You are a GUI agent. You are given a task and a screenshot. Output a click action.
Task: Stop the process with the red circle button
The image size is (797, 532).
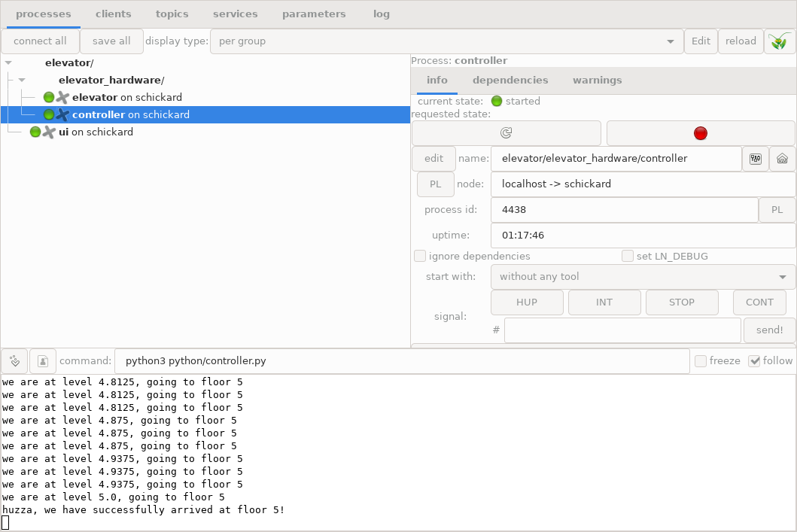701,133
